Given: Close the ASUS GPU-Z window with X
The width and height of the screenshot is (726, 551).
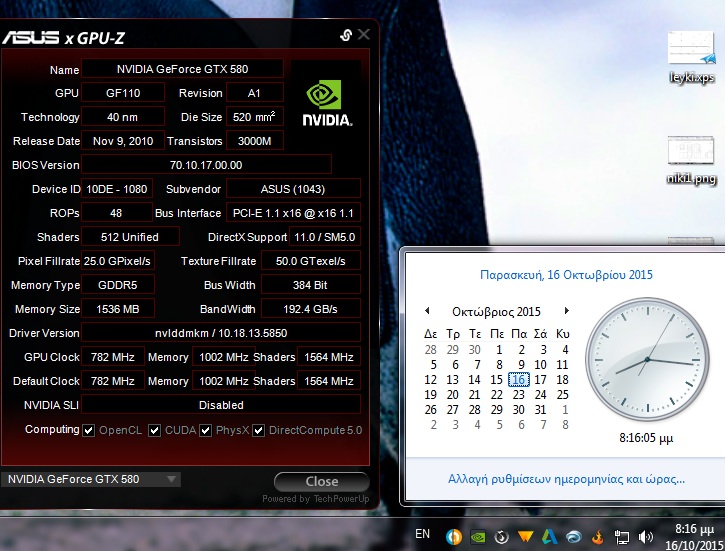Looking at the screenshot, I should pyautogui.click(x=364, y=35).
